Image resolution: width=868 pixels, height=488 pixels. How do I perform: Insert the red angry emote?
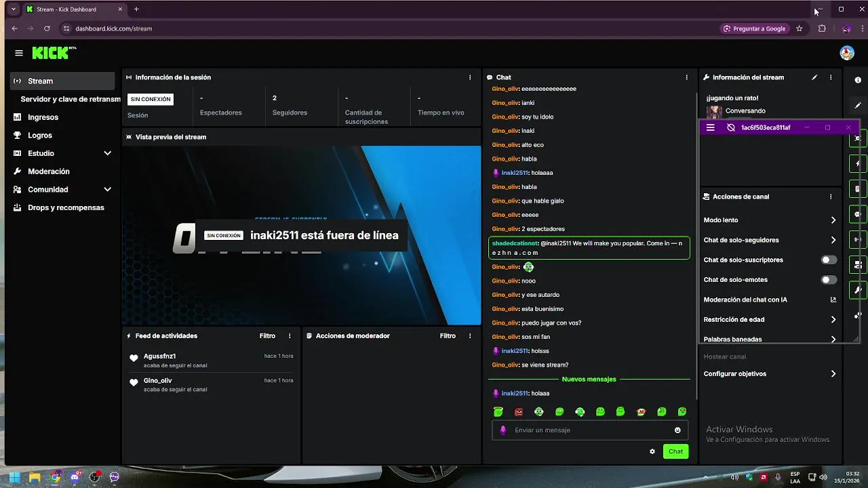pos(519,411)
